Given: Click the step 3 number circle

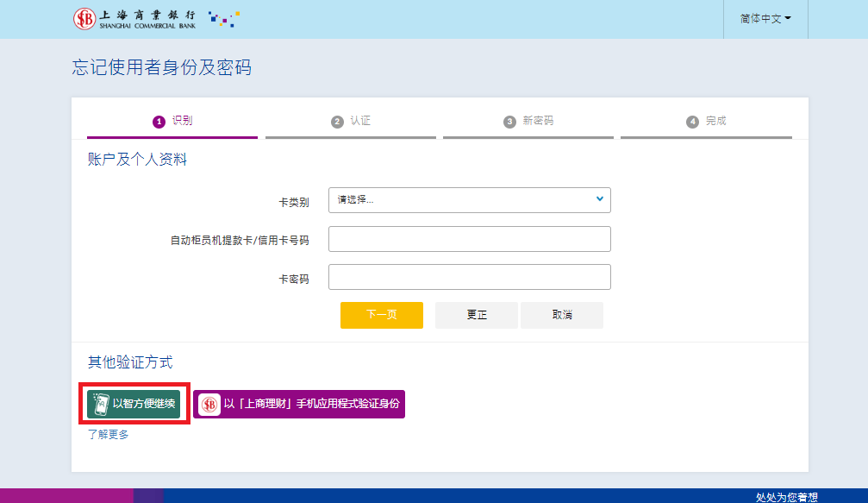Looking at the screenshot, I should click(x=509, y=122).
